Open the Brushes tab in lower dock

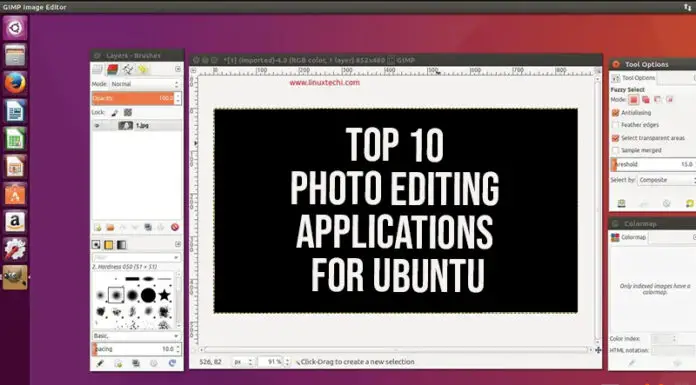96,245
